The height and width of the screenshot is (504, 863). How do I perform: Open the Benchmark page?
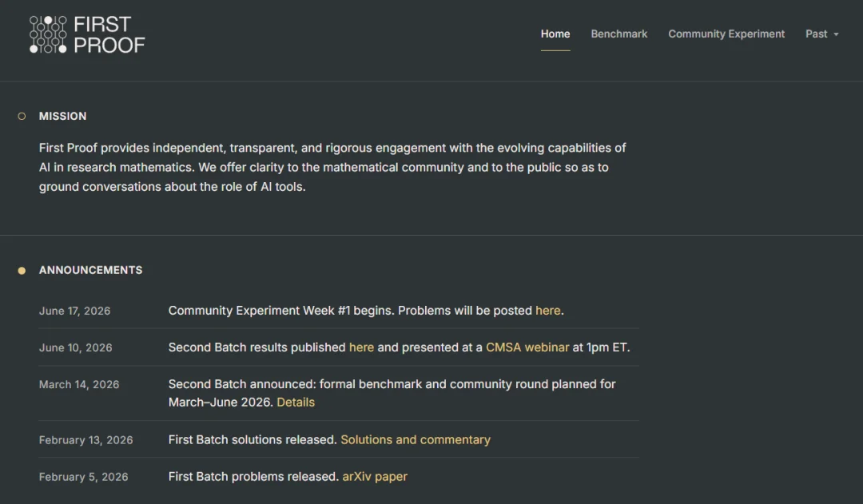[x=619, y=34]
